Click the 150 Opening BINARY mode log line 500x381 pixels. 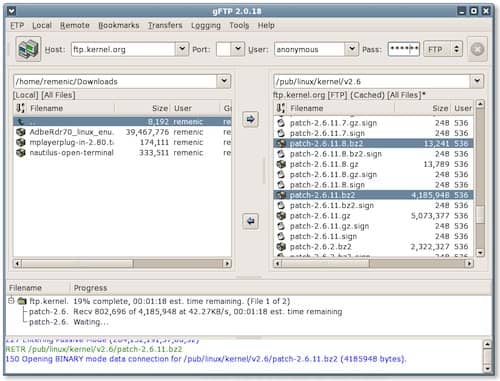pos(206,359)
